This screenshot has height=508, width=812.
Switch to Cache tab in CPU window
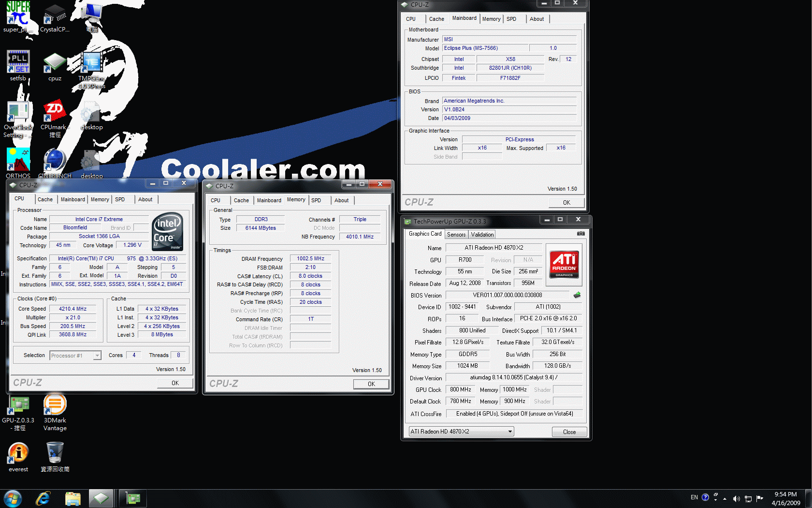[45, 199]
